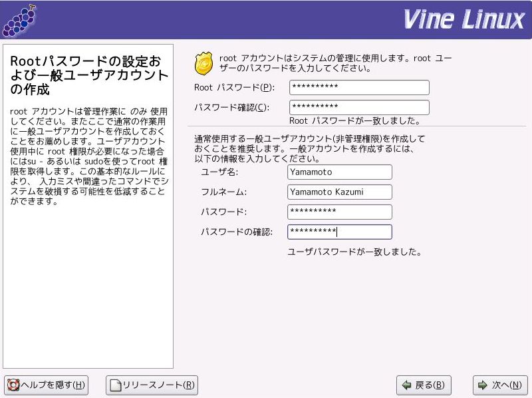
Task: Click the Vine Linux title text
Action: click(464, 19)
